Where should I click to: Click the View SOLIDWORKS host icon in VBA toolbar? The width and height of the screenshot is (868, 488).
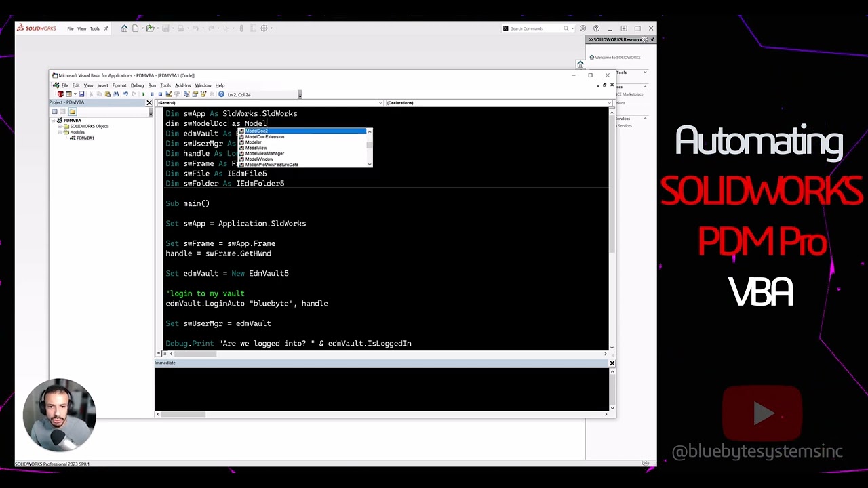click(x=60, y=94)
